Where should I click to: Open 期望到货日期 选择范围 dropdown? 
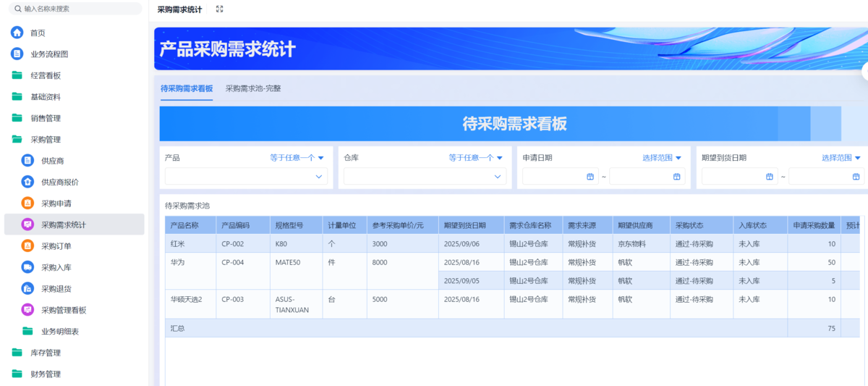tap(841, 158)
